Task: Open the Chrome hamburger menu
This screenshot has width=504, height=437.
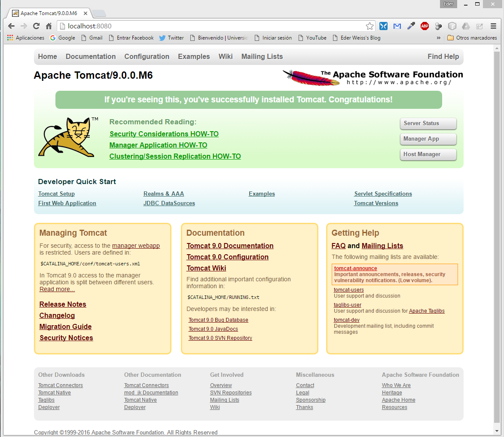Action: click(493, 26)
